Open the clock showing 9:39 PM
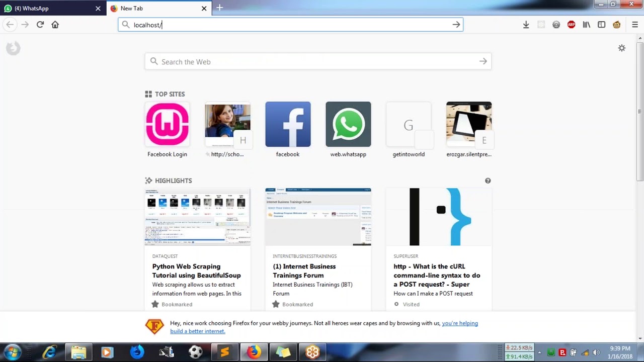The image size is (644, 362). coord(620,352)
